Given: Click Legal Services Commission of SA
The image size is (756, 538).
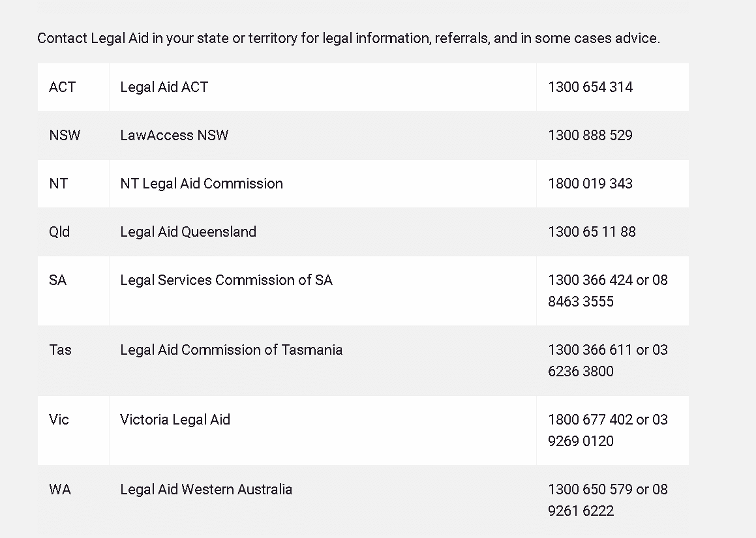Looking at the screenshot, I should tap(226, 280).
